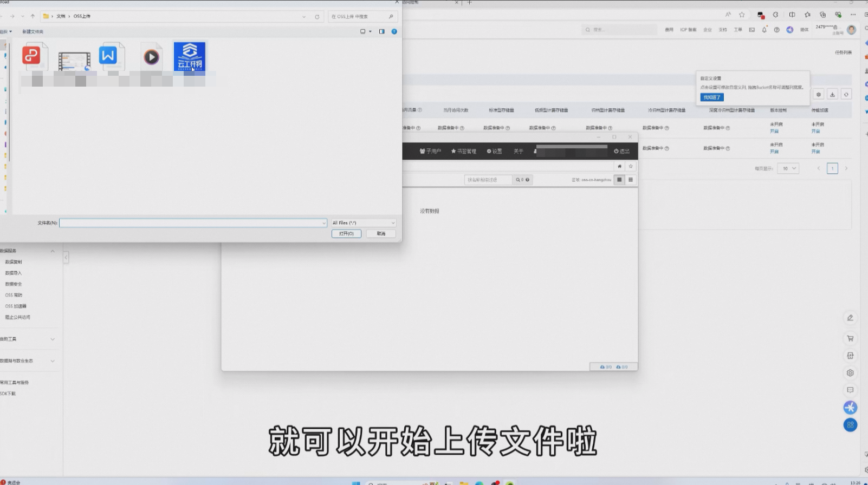The image size is (868, 485).
Task: Open 工单 in console top bar
Action: [x=738, y=30]
